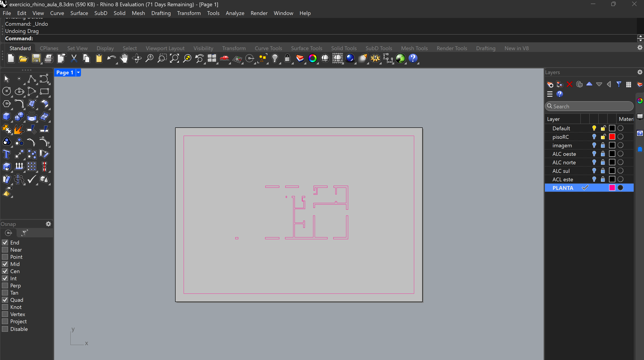Switch to the Curve Tools toolbar tab
Screen dimensions: 644x360
pyautogui.click(x=268, y=48)
